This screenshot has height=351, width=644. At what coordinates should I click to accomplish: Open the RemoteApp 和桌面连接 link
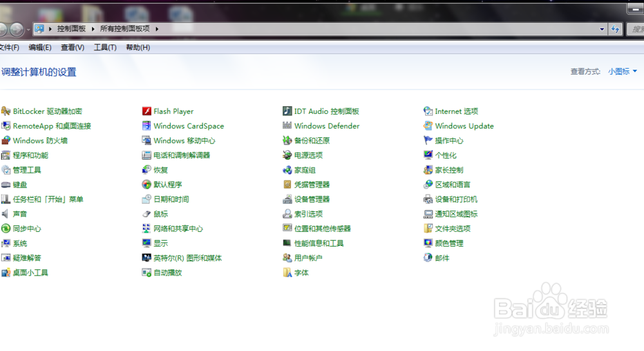(x=52, y=126)
